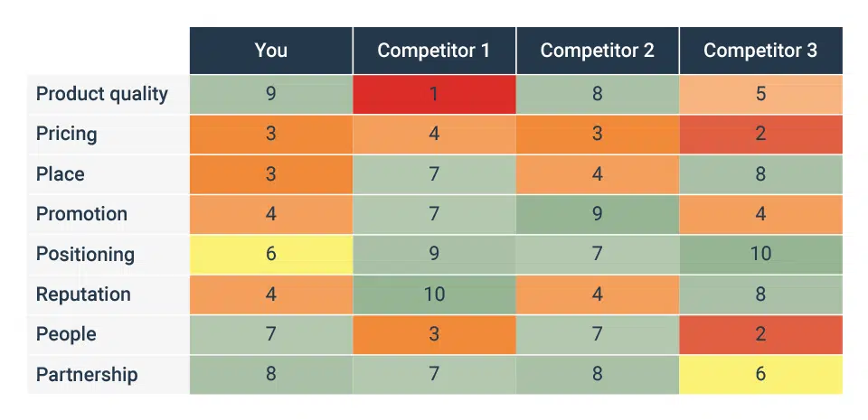Click Competitor 1 Reputation cell showing 10
The image size is (868, 420).
tap(434, 294)
